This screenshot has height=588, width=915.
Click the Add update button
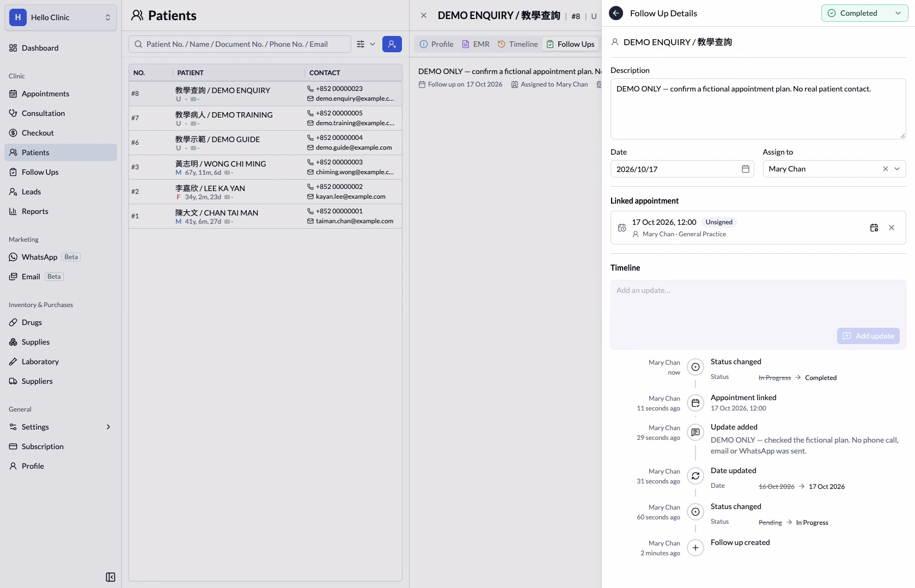point(868,336)
